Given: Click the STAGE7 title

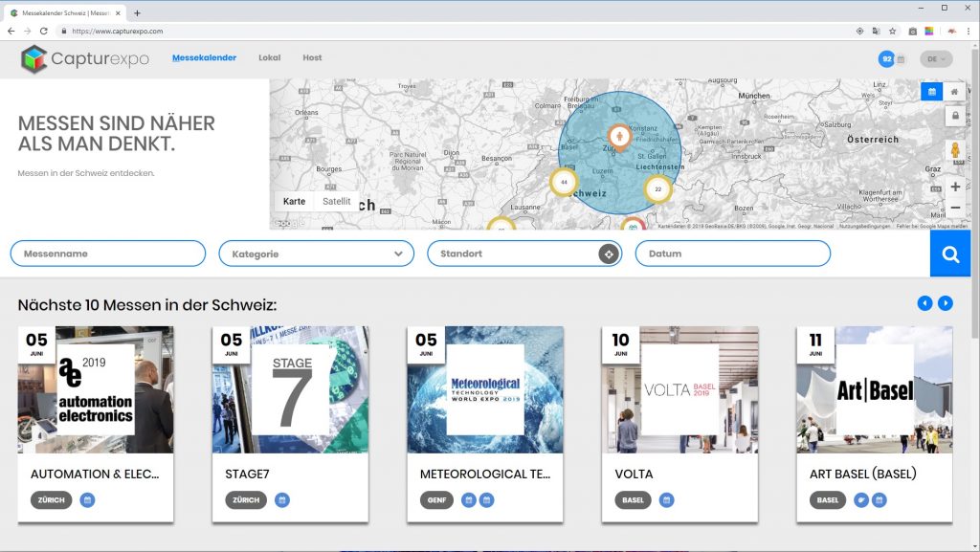Looking at the screenshot, I should click(247, 474).
